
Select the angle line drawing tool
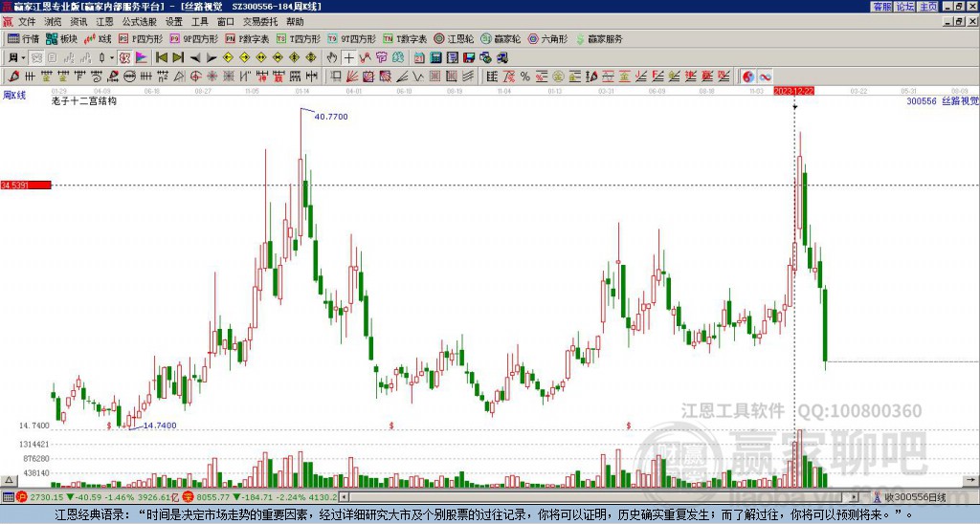[402, 76]
